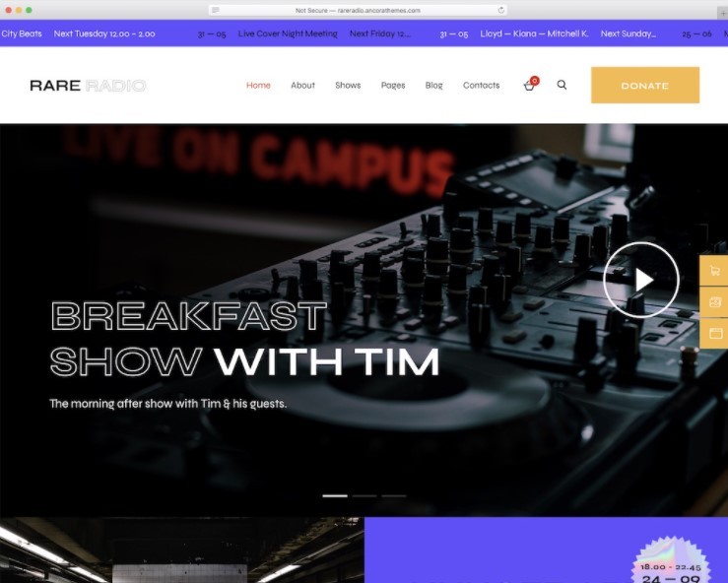Open the About menu item
This screenshot has width=728, height=583.
point(302,86)
